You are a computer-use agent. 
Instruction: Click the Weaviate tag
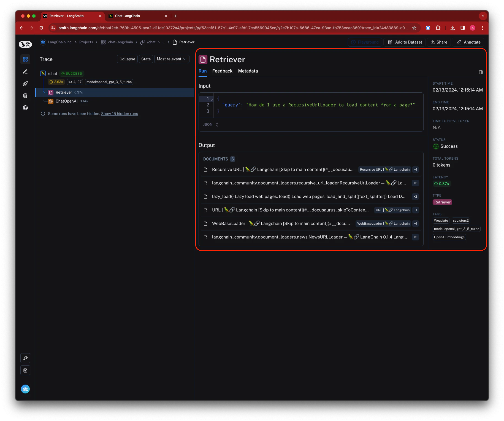(x=441, y=221)
